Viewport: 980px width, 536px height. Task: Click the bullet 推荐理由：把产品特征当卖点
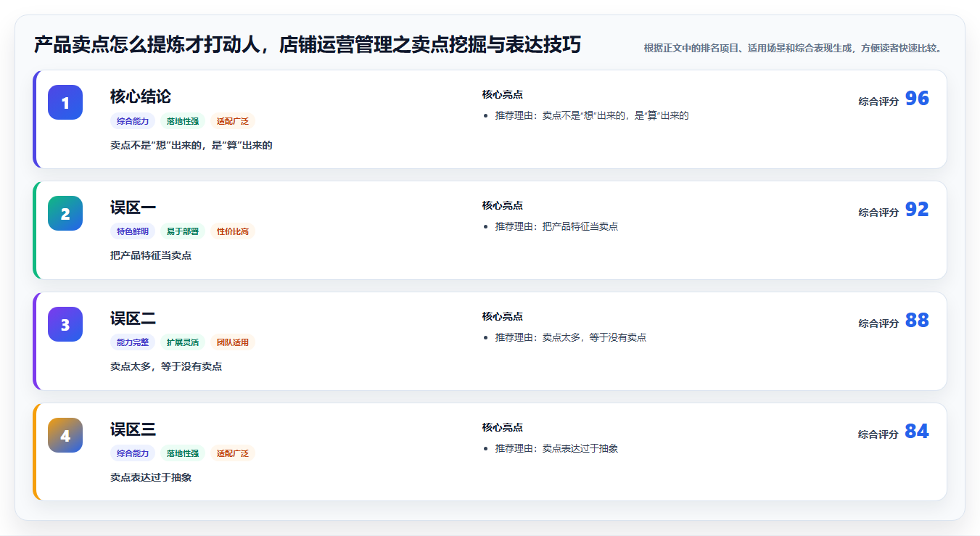[x=556, y=226]
